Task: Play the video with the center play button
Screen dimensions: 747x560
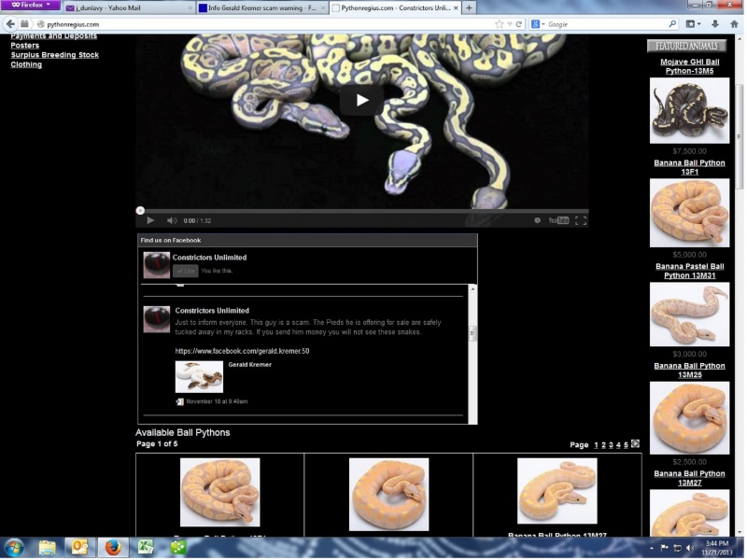Action: point(362,100)
